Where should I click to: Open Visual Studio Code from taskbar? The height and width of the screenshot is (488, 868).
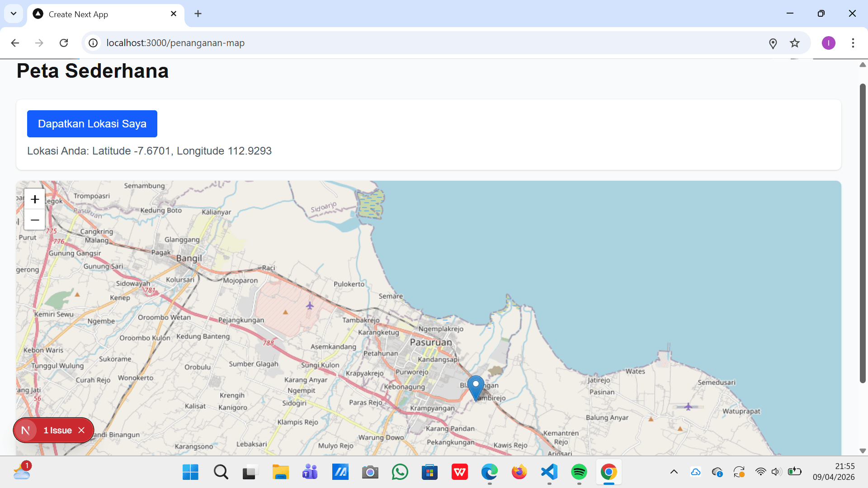click(x=549, y=472)
